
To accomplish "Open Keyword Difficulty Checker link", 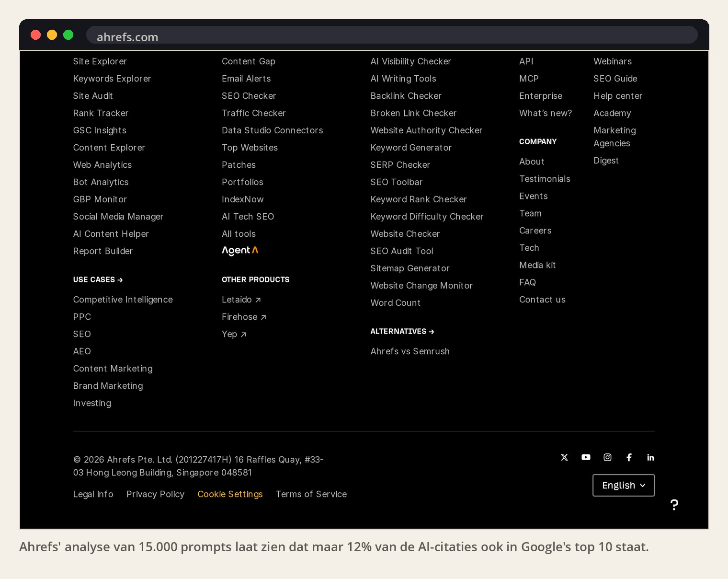I will coord(427,217).
